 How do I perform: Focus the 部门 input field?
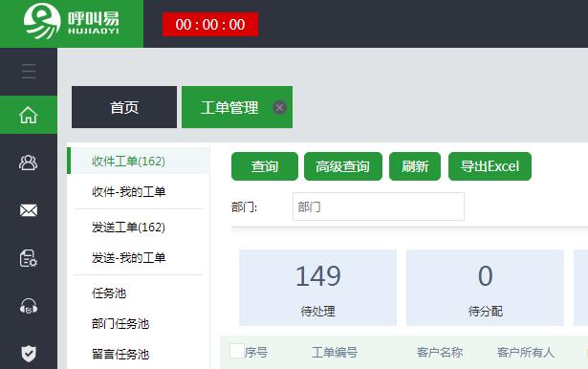379,206
